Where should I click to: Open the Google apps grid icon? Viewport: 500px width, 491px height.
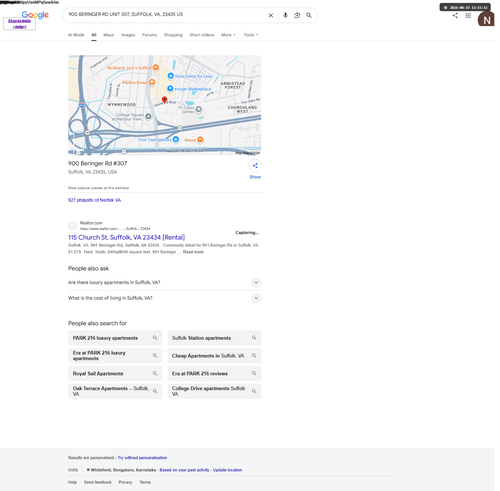click(x=468, y=15)
